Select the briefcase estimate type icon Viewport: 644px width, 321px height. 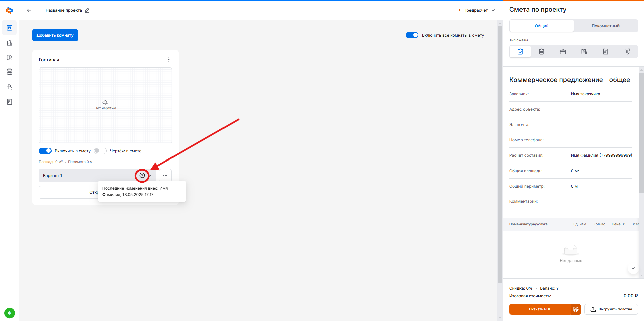tap(563, 52)
